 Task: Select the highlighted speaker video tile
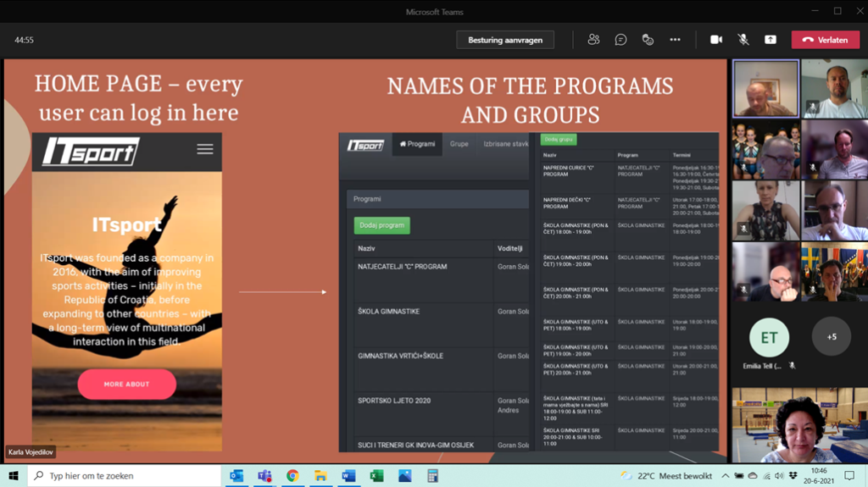pos(765,89)
